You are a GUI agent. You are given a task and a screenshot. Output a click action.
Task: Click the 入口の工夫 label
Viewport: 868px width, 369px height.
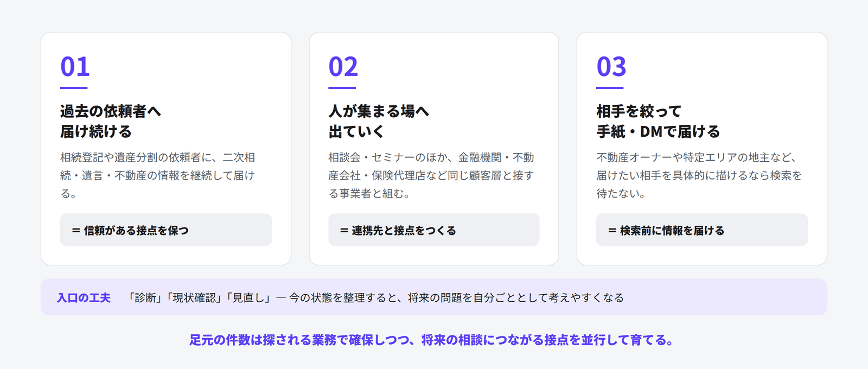click(84, 298)
